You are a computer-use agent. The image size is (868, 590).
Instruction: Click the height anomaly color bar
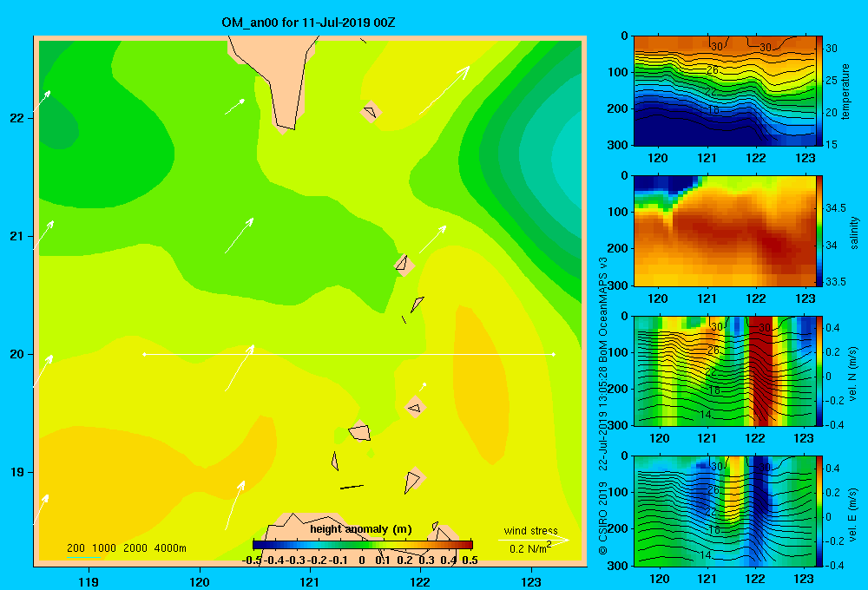(x=363, y=544)
